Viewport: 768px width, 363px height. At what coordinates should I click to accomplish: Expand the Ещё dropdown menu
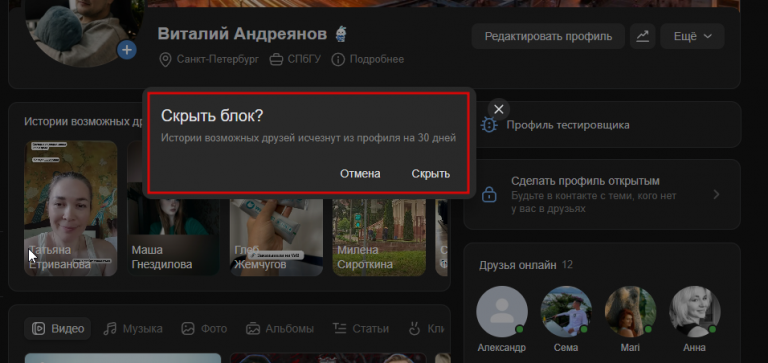pyautogui.click(x=692, y=36)
